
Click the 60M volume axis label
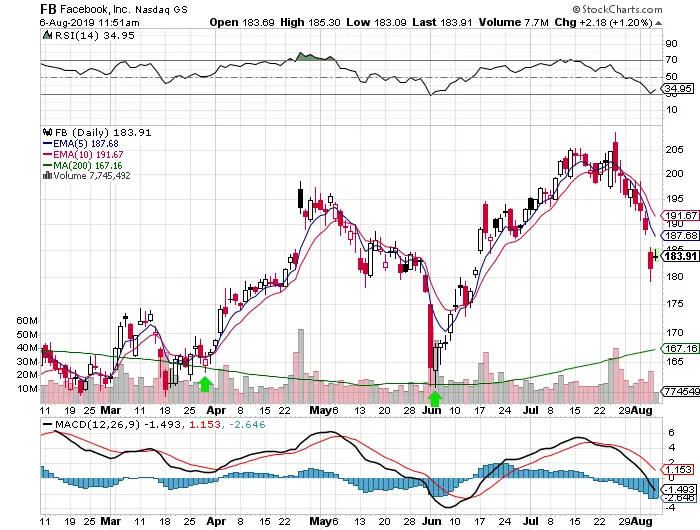27,321
